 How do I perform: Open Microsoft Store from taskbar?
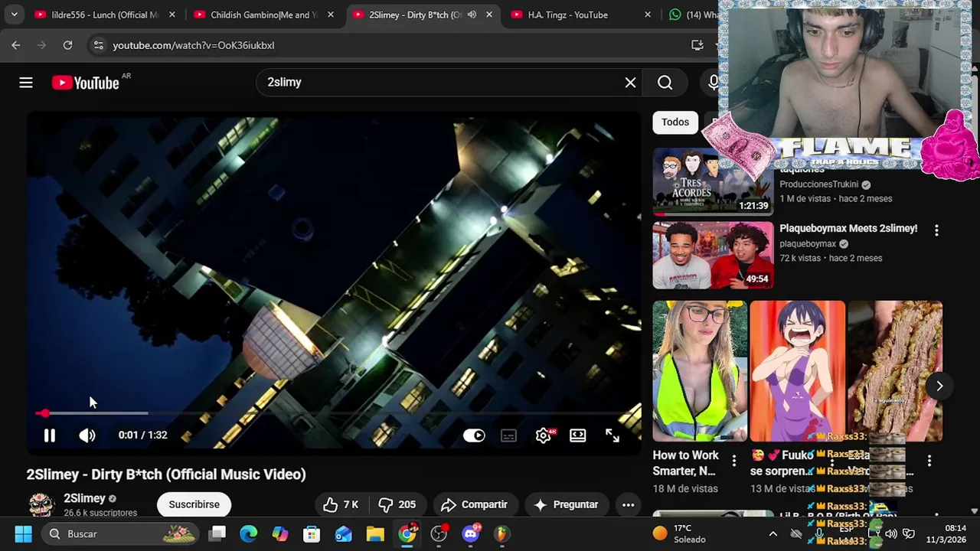[x=312, y=533]
